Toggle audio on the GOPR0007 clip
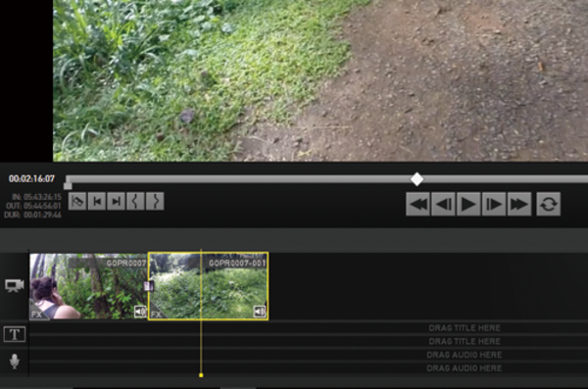The width and height of the screenshot is (588, 389). point(140,312)
